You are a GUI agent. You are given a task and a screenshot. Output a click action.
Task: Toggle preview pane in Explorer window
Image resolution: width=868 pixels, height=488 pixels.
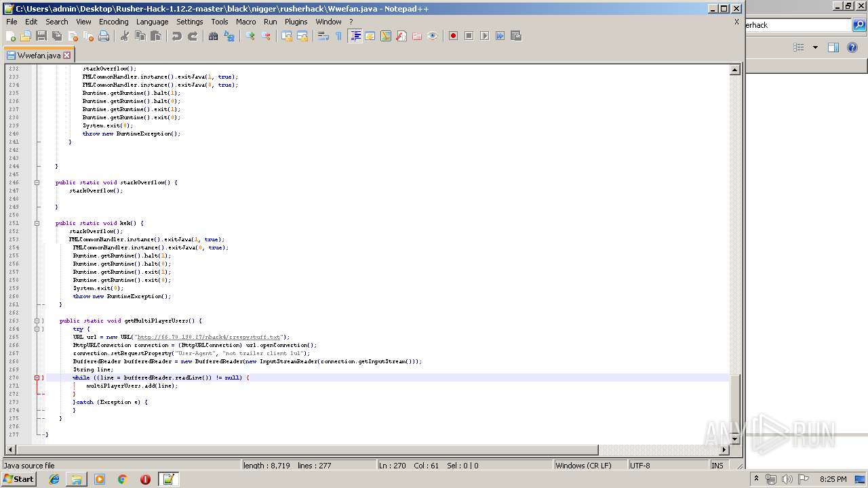tap(833, 47)
